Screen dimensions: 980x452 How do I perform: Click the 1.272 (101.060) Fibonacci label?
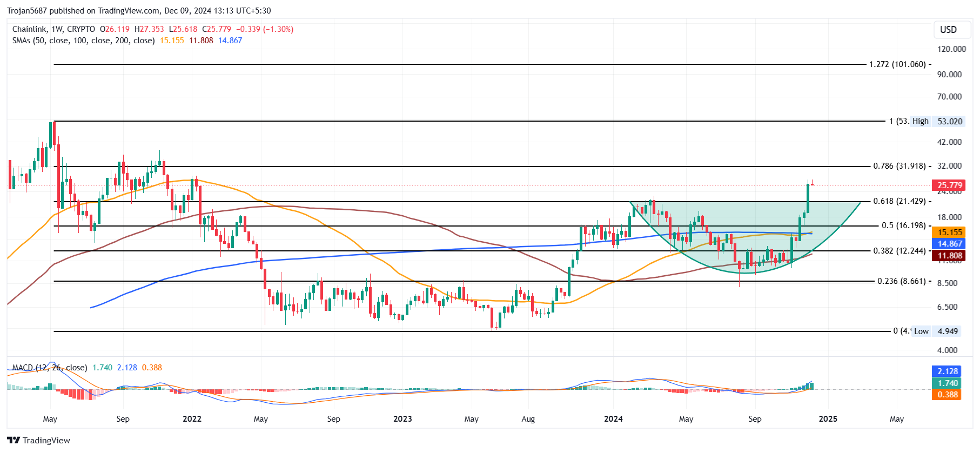pos(897,64)
